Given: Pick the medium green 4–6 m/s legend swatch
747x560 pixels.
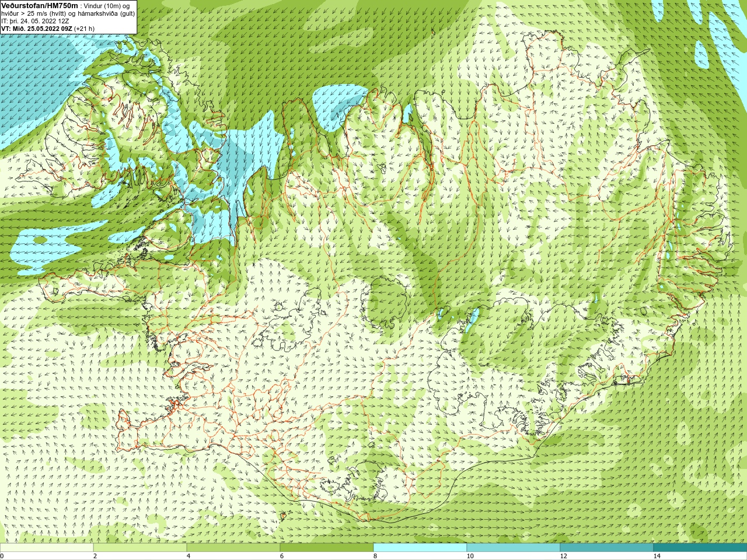Looking at the screenshot, I should pyautogui.click(x=233, y=548).
